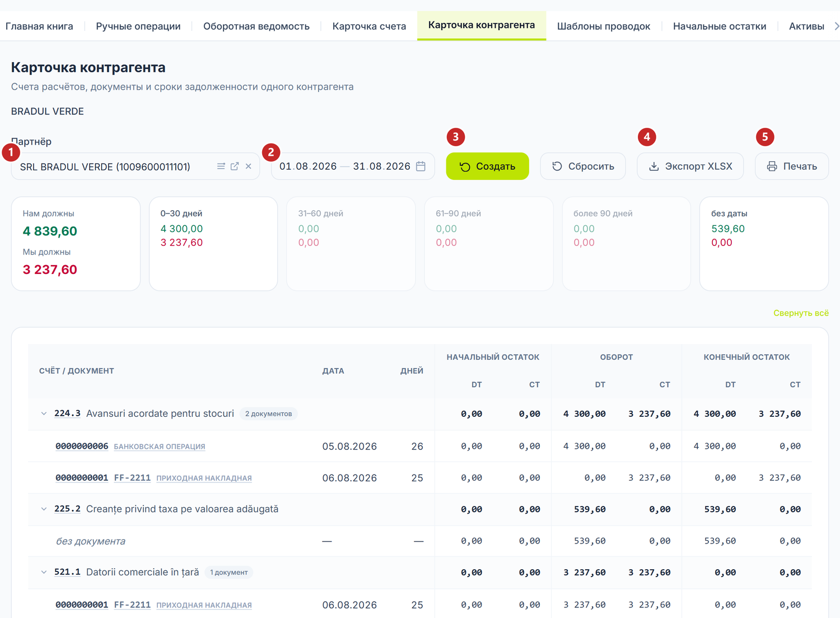Print the card with the Печать button
This screenshot has height=618, width=840.
click(792, 166)
